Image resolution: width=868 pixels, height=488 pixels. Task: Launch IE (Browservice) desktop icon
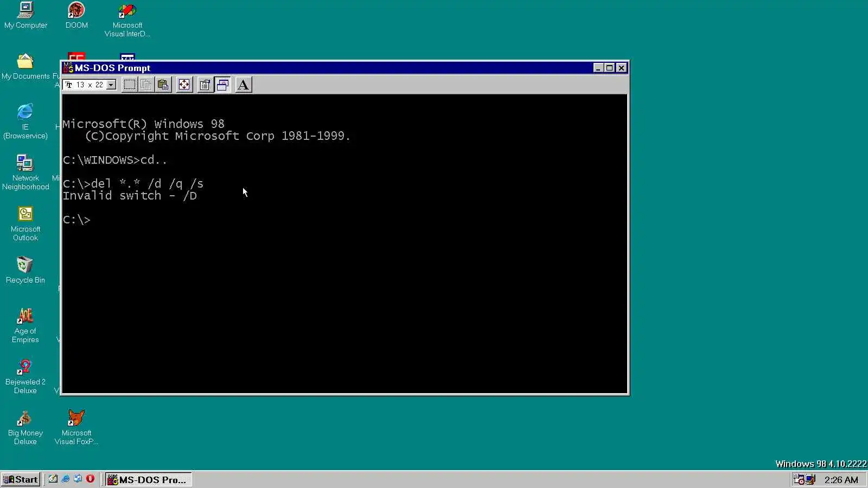25,121
